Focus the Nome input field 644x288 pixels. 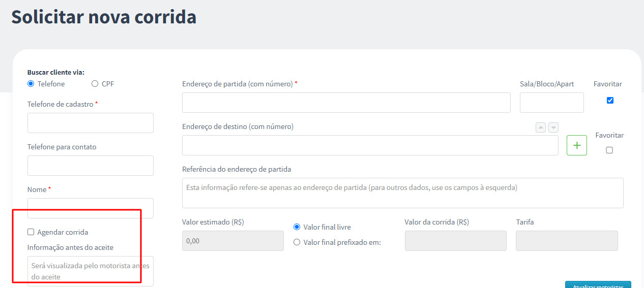(91, 208)
